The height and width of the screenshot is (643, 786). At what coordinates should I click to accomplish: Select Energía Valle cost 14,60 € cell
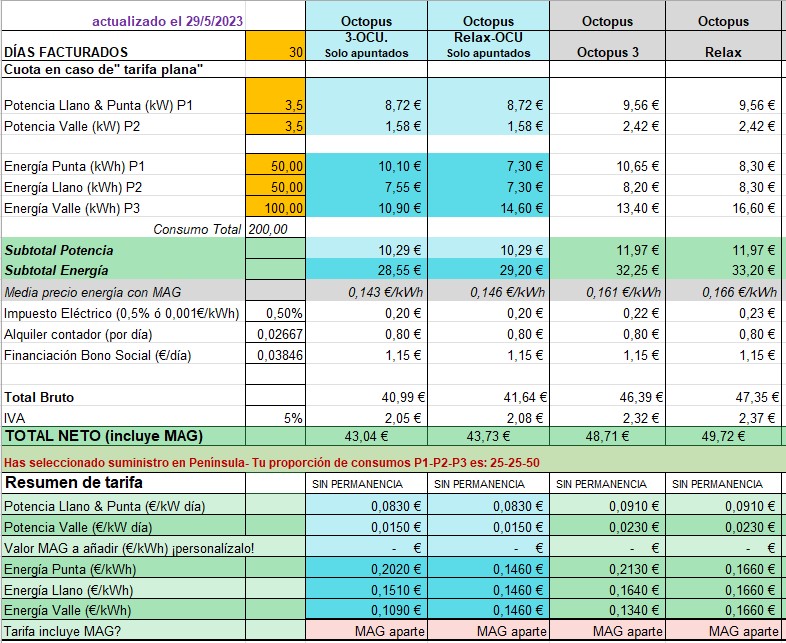[488, 206]
